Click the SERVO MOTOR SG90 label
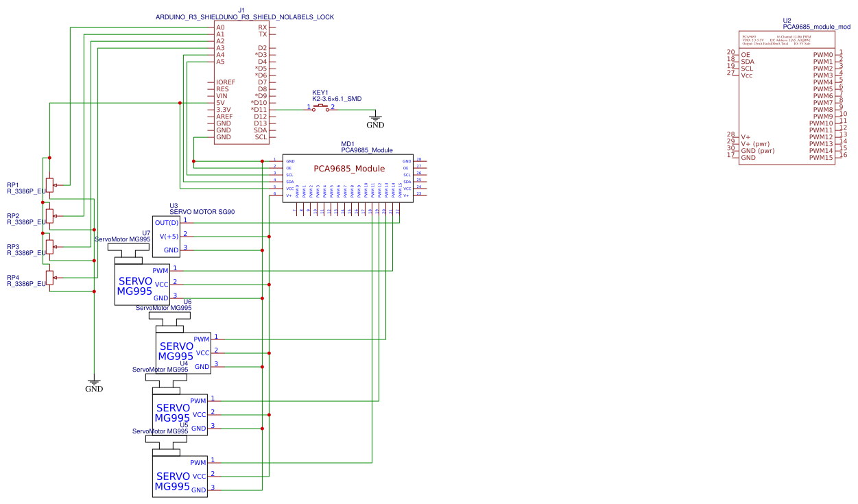The image size is (858, 504). click(202, 212)
